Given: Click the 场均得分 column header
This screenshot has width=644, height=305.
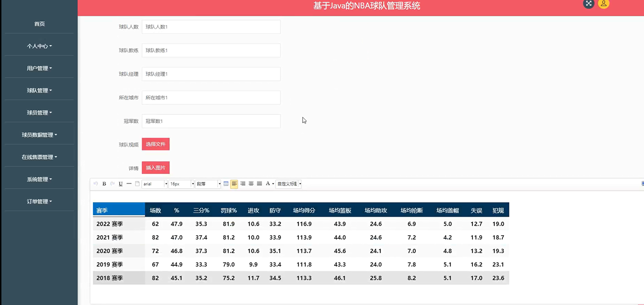Looking at the screenshot, I should [304, 210].
